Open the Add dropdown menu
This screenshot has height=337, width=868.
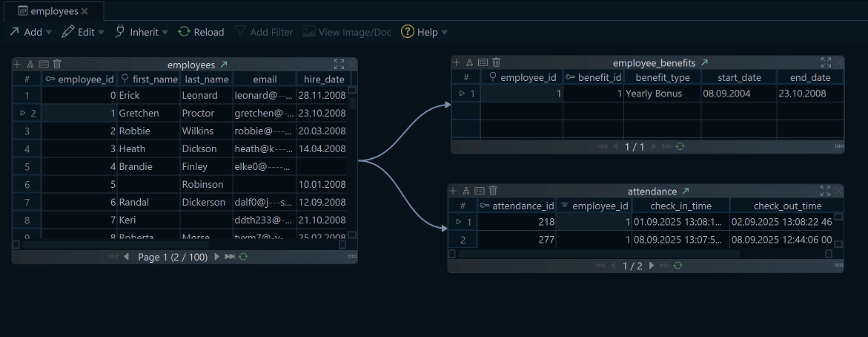[x=30, y=32]
